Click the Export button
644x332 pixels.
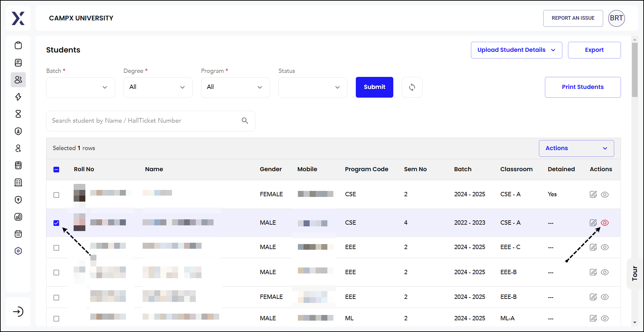point(594,50)
